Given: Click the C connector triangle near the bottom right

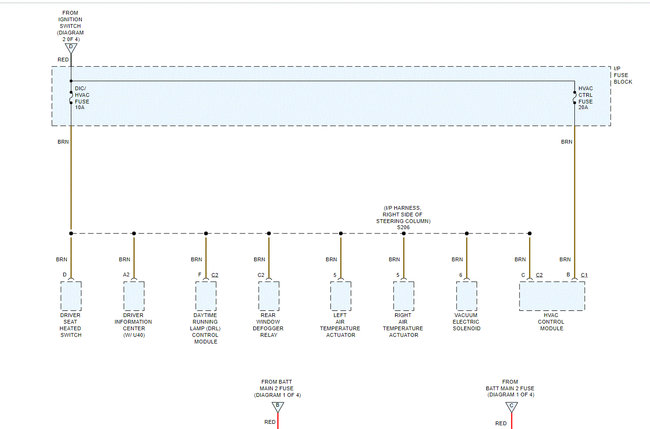Looking at the screenshot, I should click(x=512, y=407).
